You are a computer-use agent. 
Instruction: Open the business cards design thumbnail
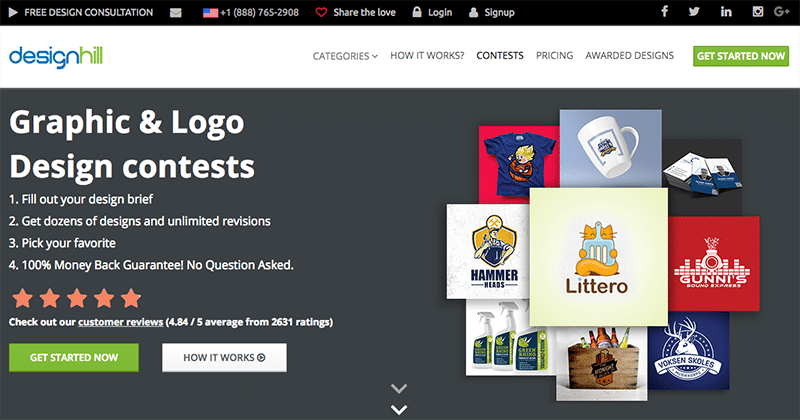click(x=704, y=177)
